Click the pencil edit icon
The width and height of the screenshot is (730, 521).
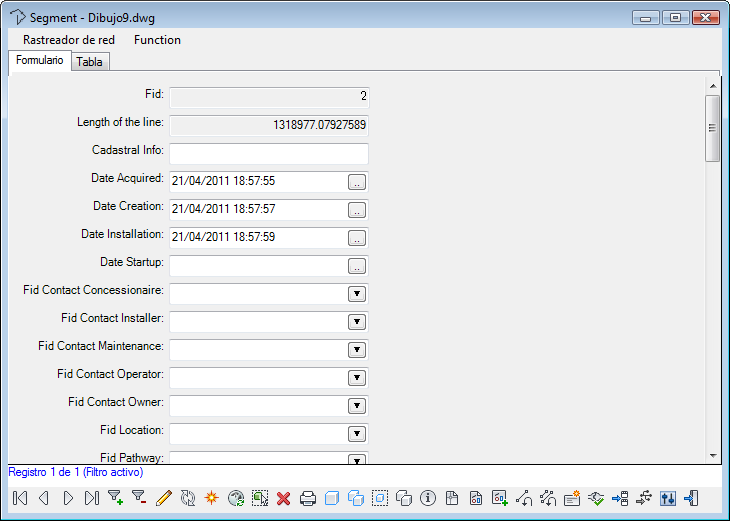click(164, 498)
